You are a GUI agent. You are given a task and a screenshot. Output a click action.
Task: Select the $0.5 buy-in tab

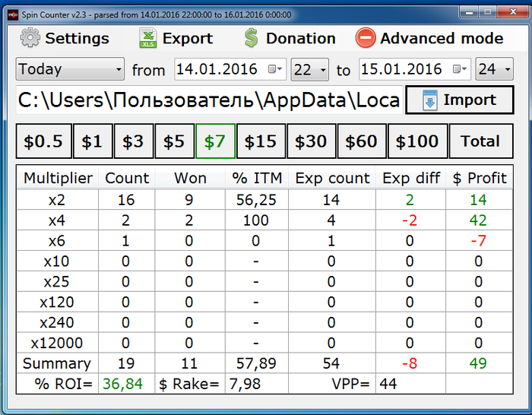click(x=44, y=141)
